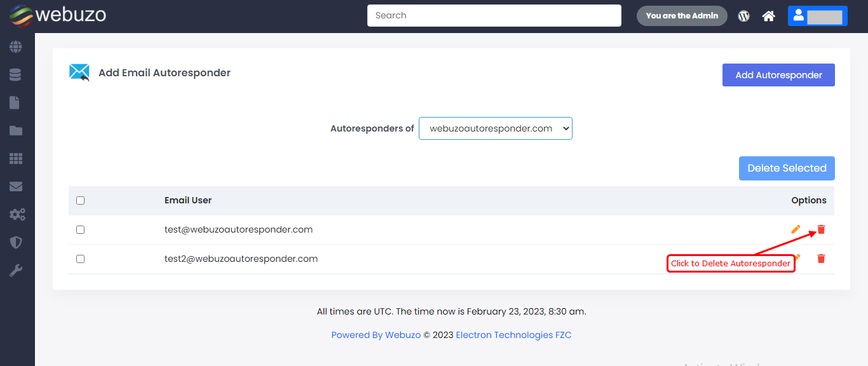This screenshot has width=868, height=366.
Task: Click the WordPress icon in the top bar
Action: [743, 16]
